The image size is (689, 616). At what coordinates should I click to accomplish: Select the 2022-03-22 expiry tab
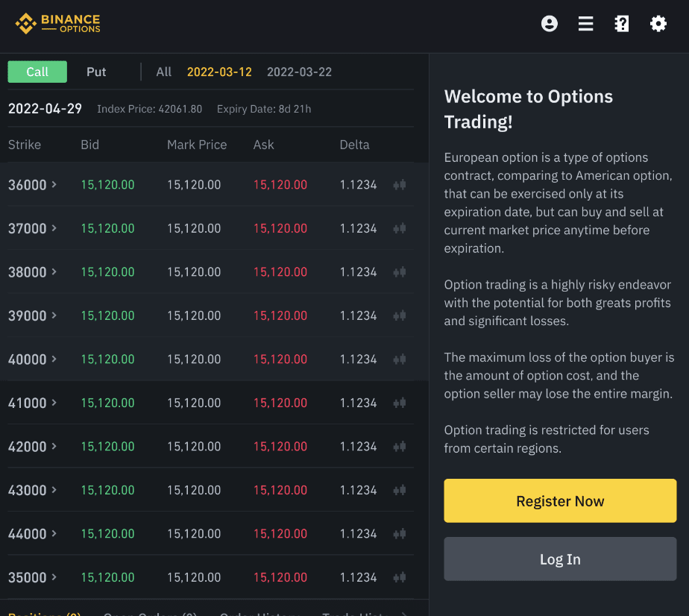coord(299,72)
